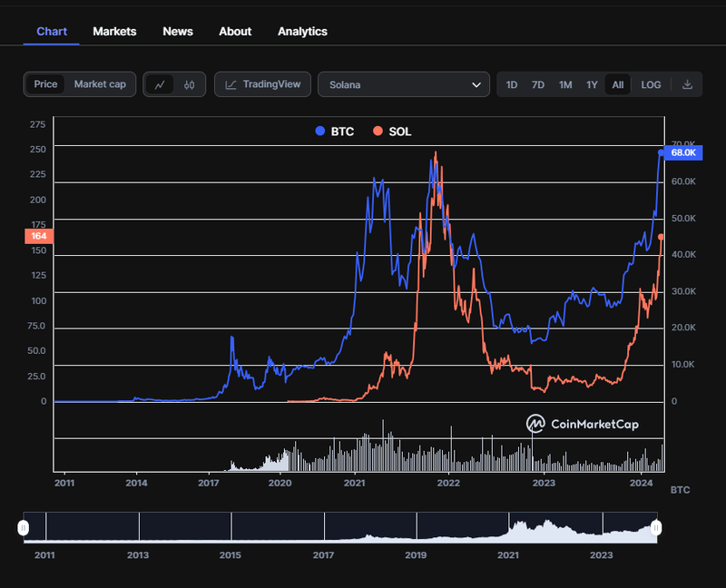
Task: Switch to the Markets tab
Action: point(114,32)
